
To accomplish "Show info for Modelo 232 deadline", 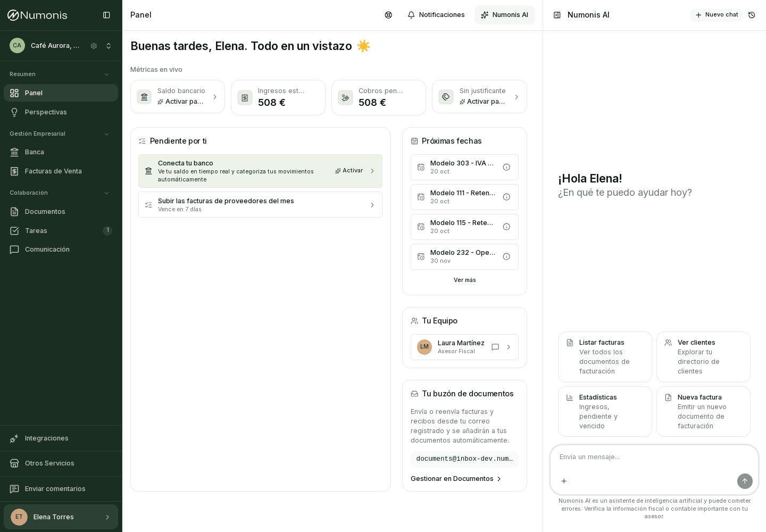I will coord(506,256).
